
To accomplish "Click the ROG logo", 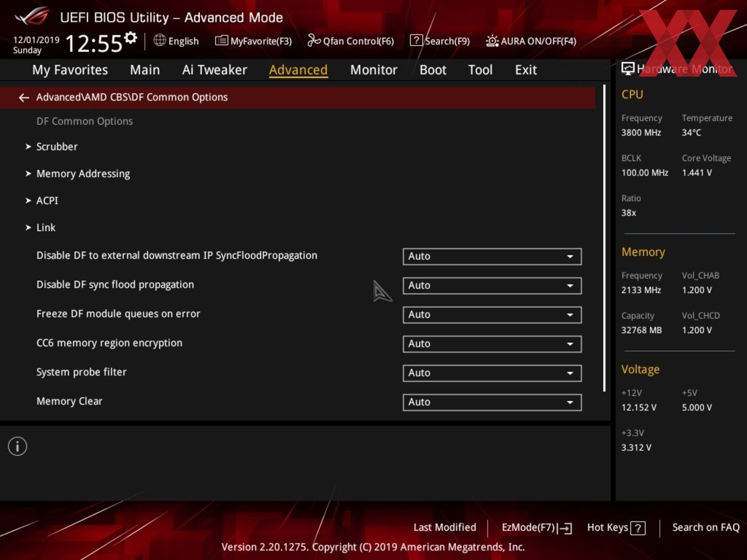I will click(32, 16).
